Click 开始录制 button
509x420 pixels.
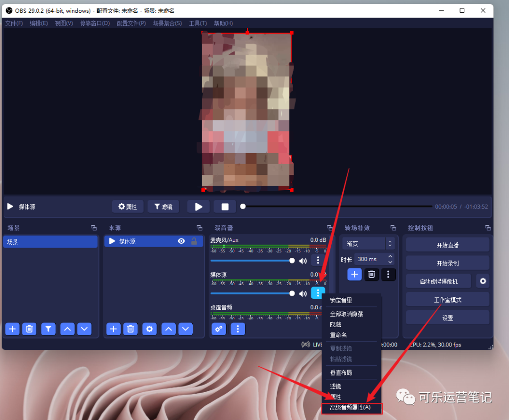[x=448, y=263]
